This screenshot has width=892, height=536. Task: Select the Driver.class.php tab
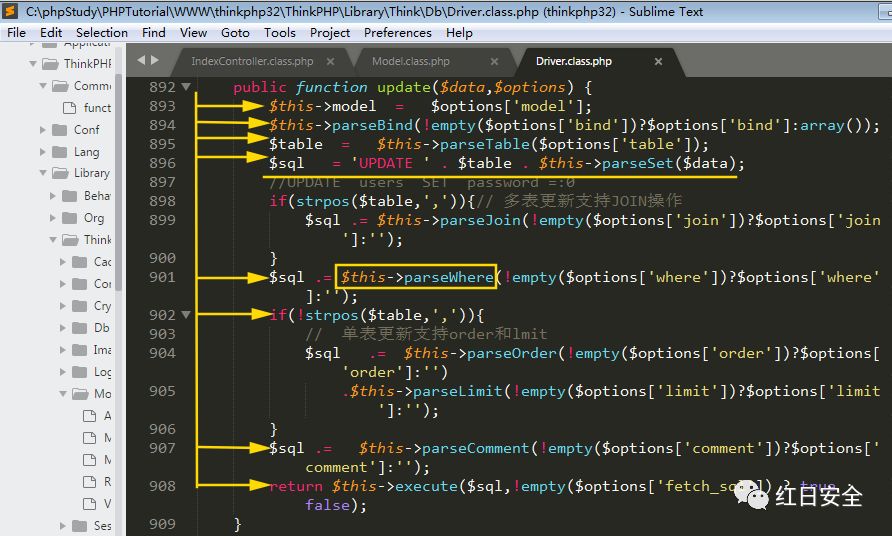click(573, 61)
